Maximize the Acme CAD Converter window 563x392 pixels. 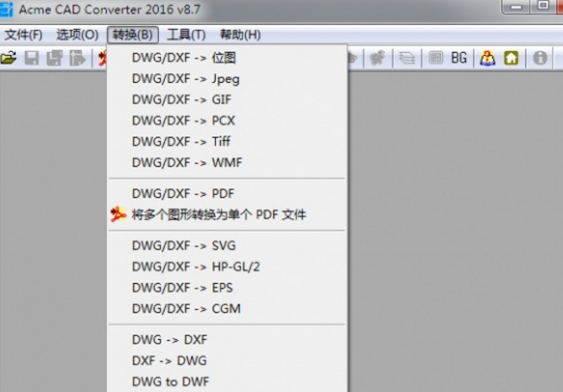pyautogui.click(x=543, y=6)
